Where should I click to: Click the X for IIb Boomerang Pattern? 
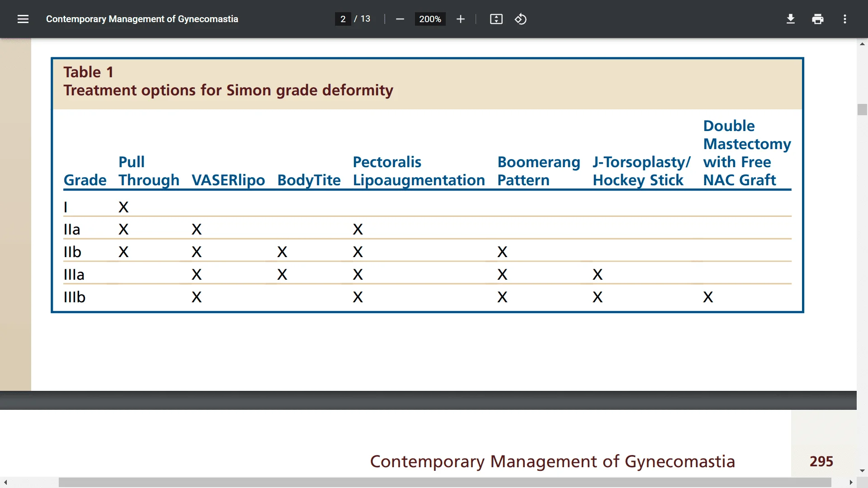pyautogui.click(x=502, y=252)
